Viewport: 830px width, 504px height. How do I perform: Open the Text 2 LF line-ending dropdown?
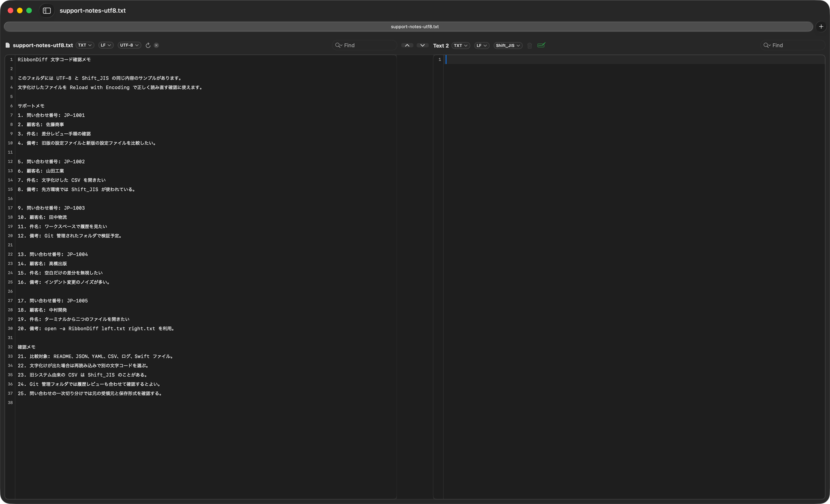coord(482,45)
